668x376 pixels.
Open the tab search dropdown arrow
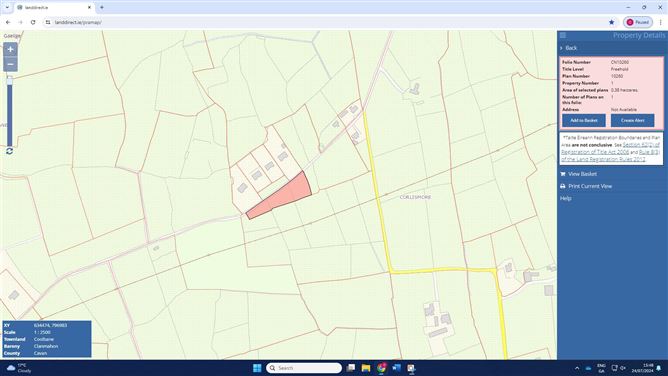click(7, 7)
